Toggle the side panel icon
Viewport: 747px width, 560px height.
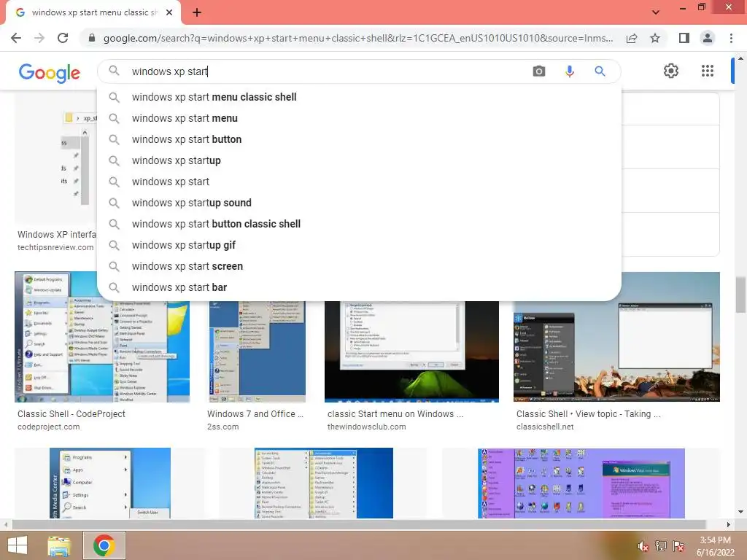click(x=684, y=38)
